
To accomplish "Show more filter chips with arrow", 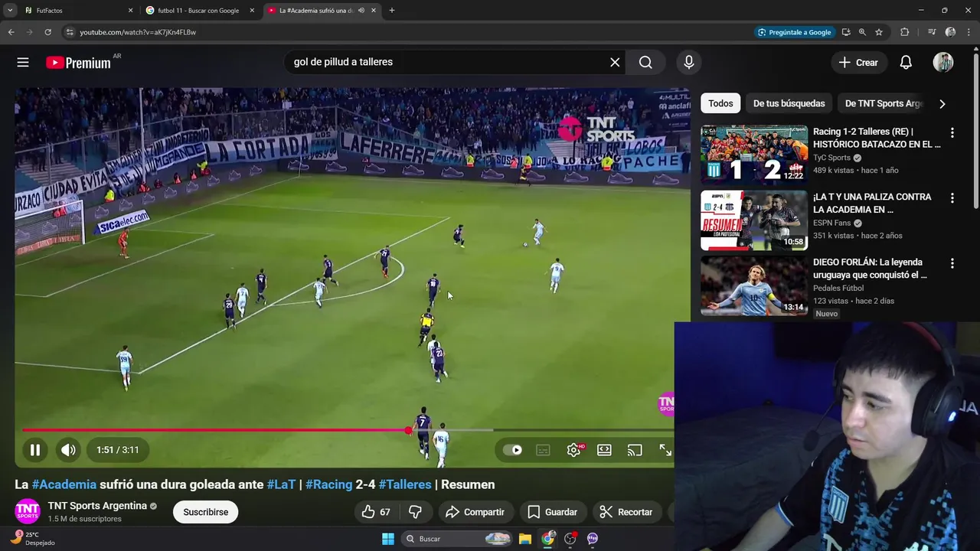I will [x=942, y=103].
